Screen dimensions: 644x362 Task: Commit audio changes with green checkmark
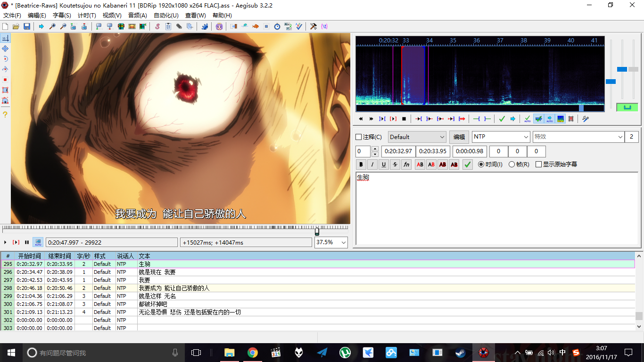(x=502, y=119)
